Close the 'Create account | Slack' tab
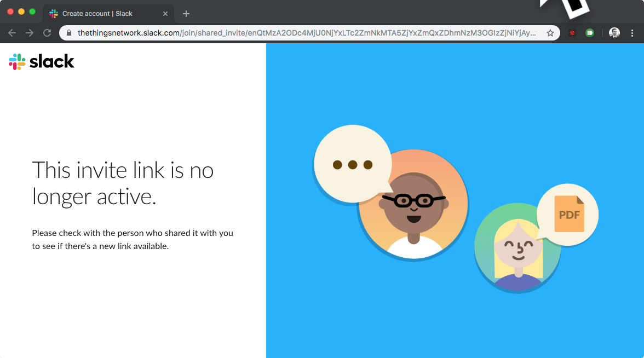The image size is (644, 358). pyautogui.click(x=165, y=14)
